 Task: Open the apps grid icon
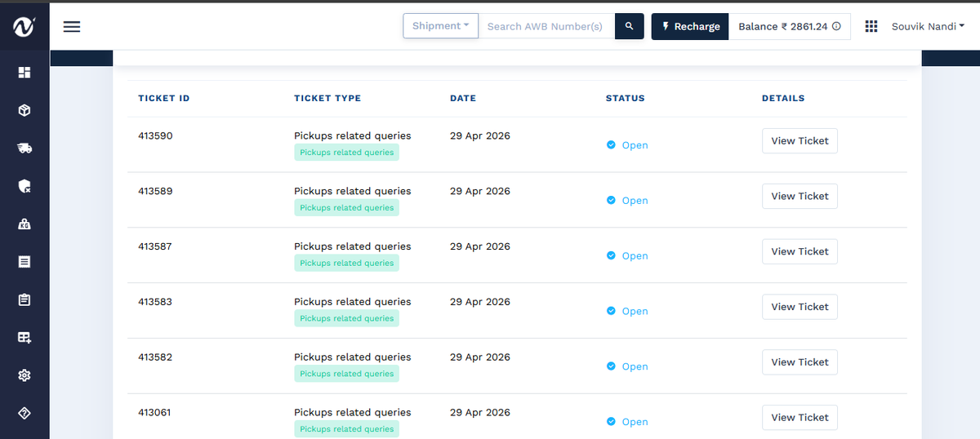871,26
